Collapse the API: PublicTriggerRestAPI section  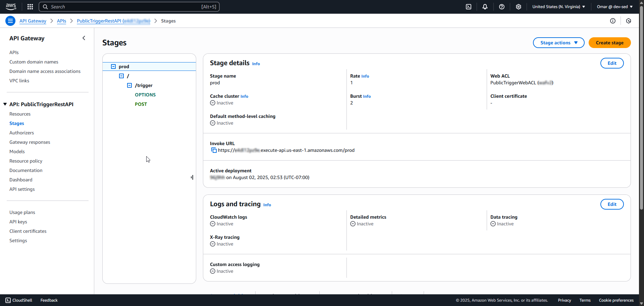5,104
